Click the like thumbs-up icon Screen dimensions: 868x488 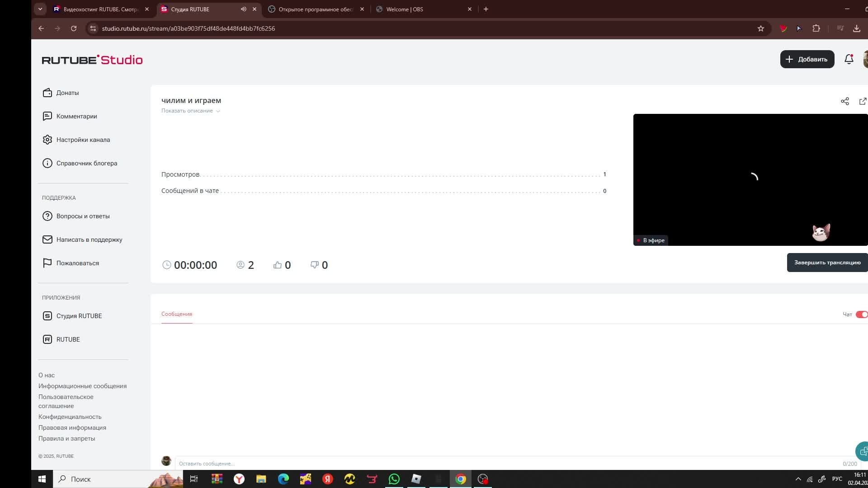point(278,265)
